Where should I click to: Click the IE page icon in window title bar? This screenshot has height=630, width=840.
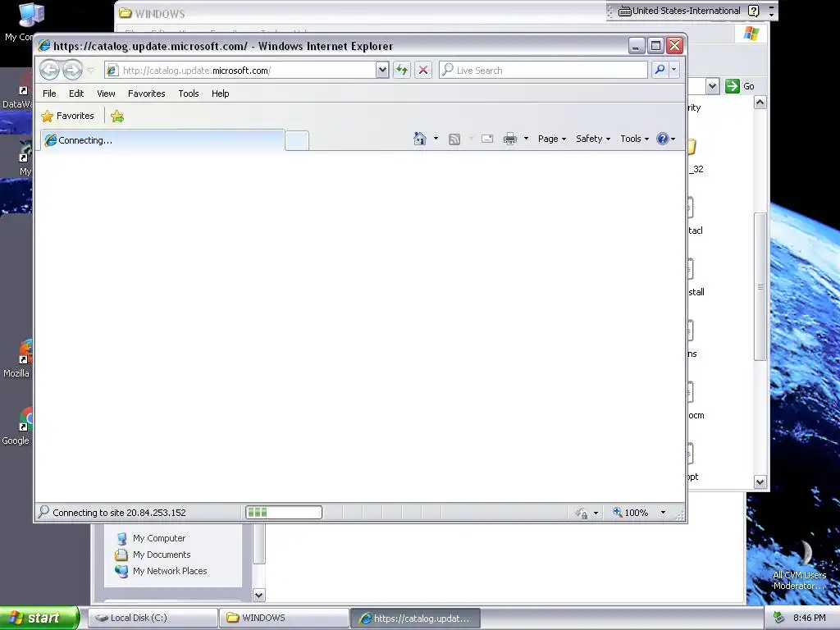point(44,46)
